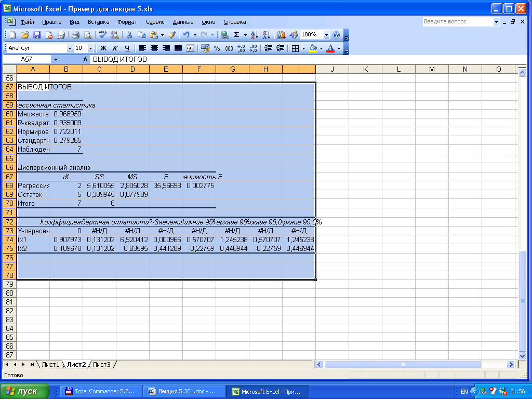
Task: Switch to the Лист3 sheet tab
Action: (x=101, y=364)
